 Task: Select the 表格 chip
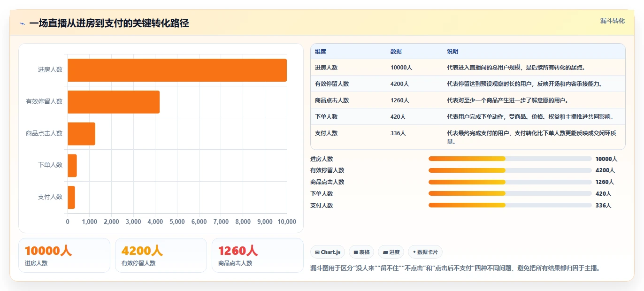coord(361,252)
